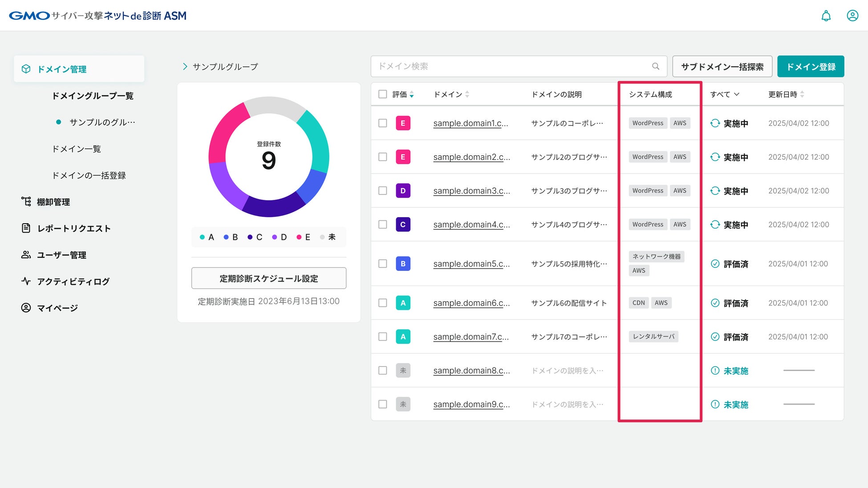Click the E rating badge for sample.domain1

403,123
